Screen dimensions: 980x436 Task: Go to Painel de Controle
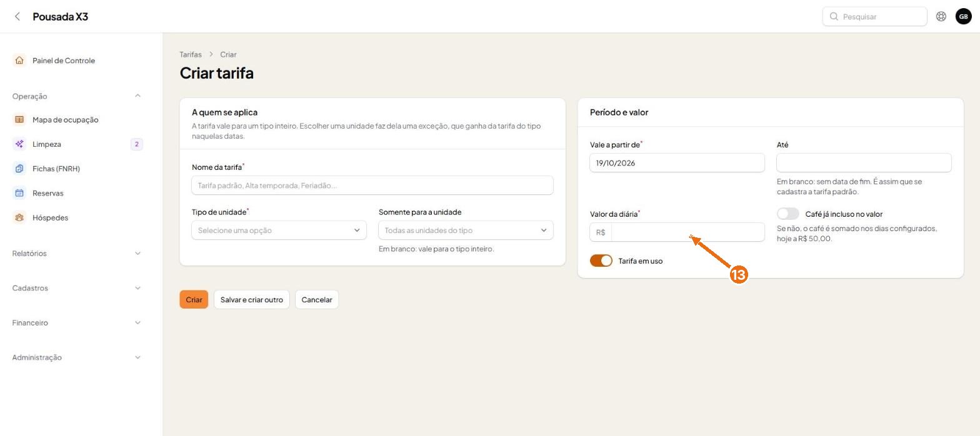click(64, 61)
